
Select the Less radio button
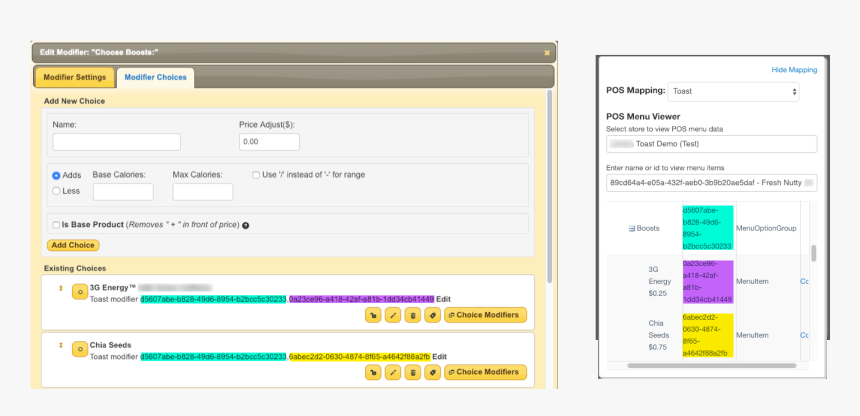pos(56,190)
